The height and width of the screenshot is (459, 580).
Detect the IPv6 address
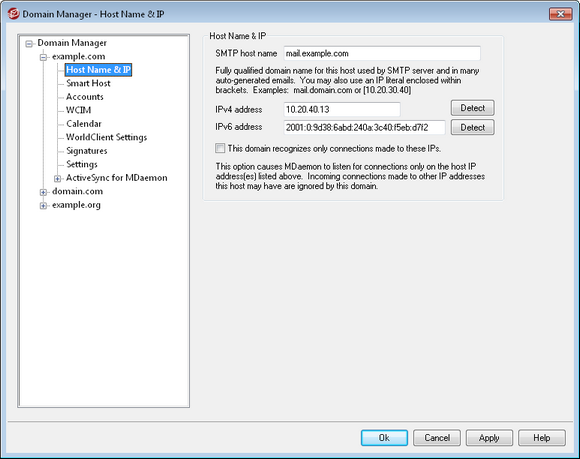[472, 128]
